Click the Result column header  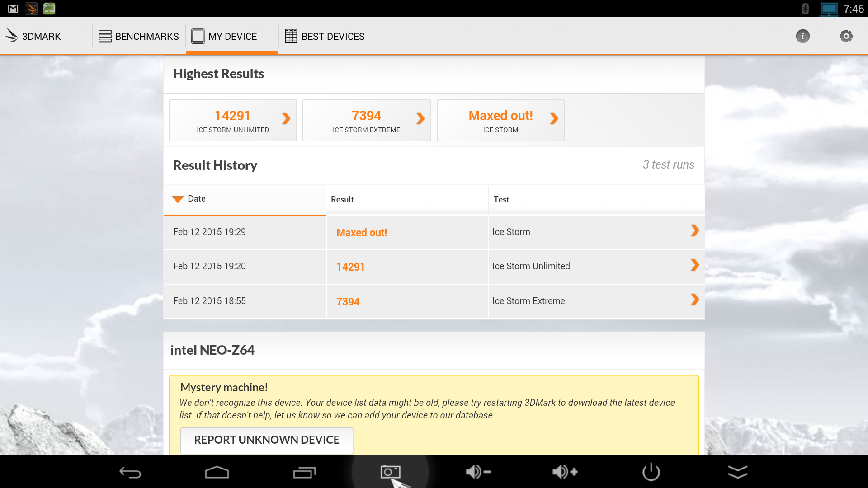pos(407,199)
